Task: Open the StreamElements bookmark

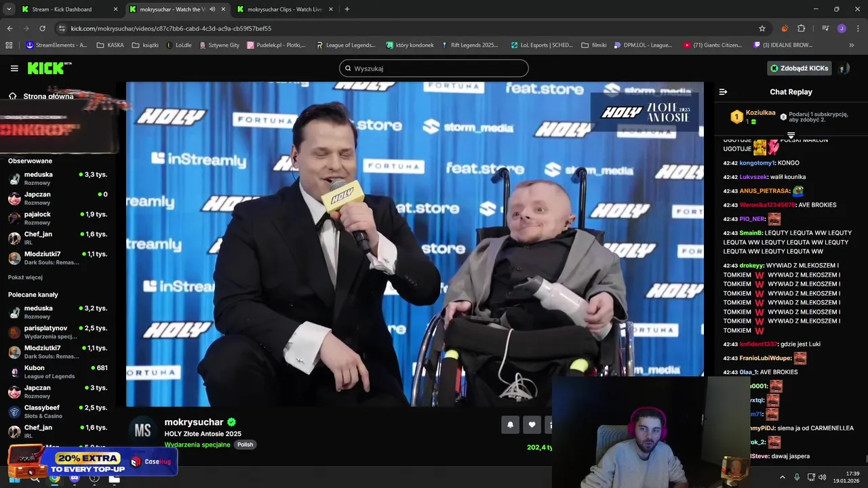Action: click(x=56, y=45)
